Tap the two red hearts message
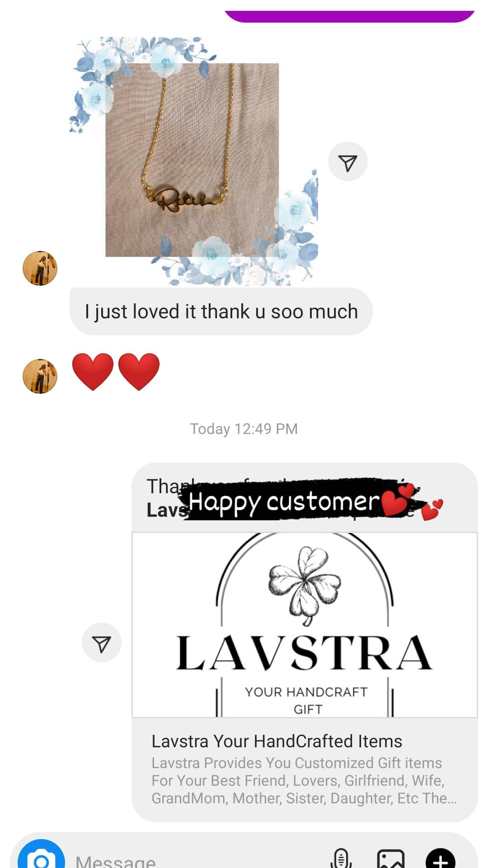The width and height of the screenshot is (488, 868). (116, 372)
